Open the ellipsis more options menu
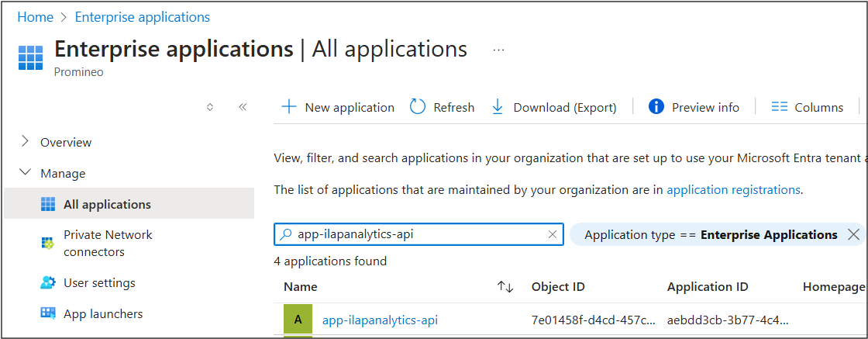Image resolution: width=868 pixels, height=339 pixels. click(x=499, y=50)
